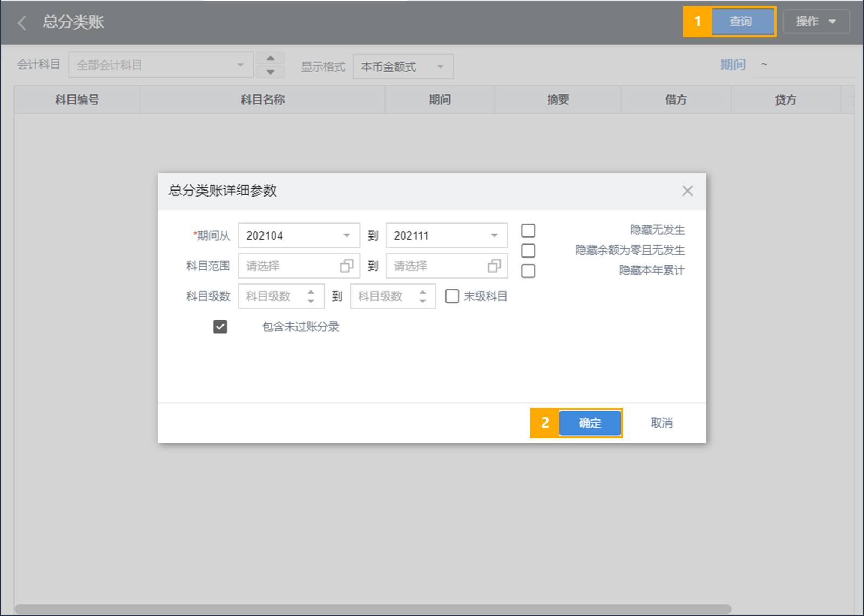
Task: Select the 期间 column header
Action: [x=440, y=100]
